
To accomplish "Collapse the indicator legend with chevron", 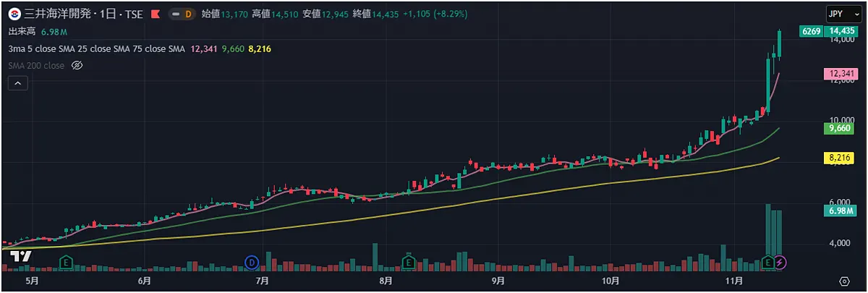I will click(x=18, y=84).
